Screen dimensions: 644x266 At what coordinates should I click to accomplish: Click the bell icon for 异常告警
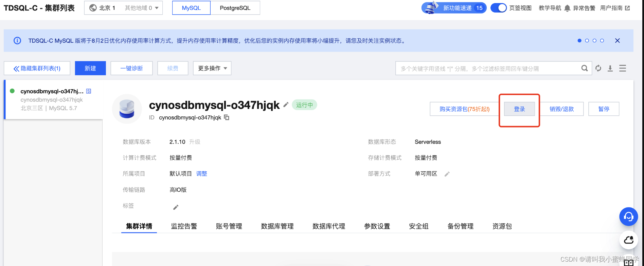click(567, 8)
